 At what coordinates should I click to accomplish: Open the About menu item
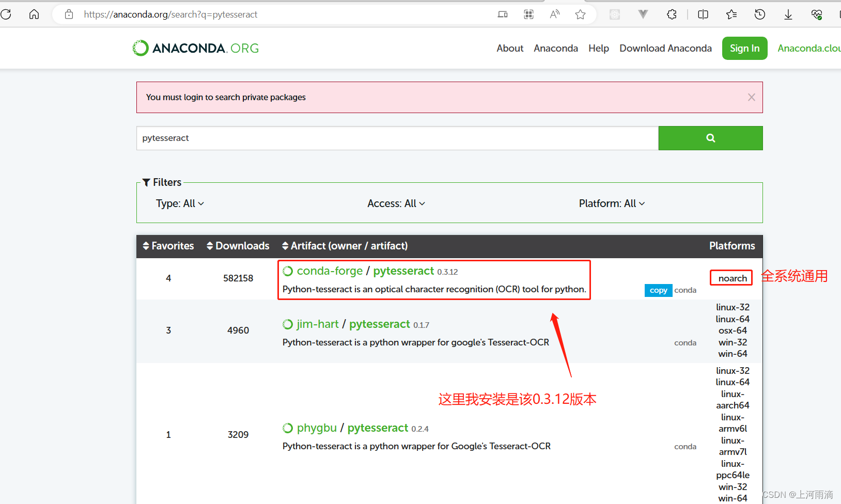click(510, 48)
